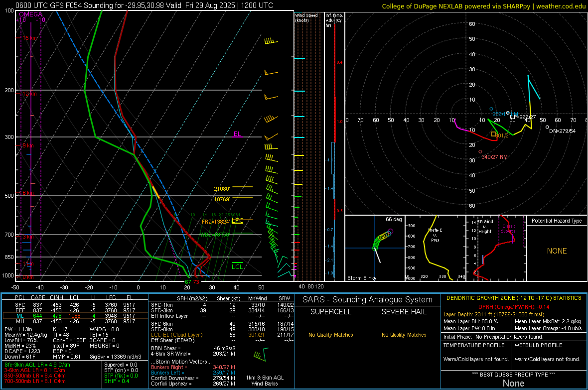Click the Corfidi DN=279/54 circle marker
588x390 pixels.
coord(547,128)
